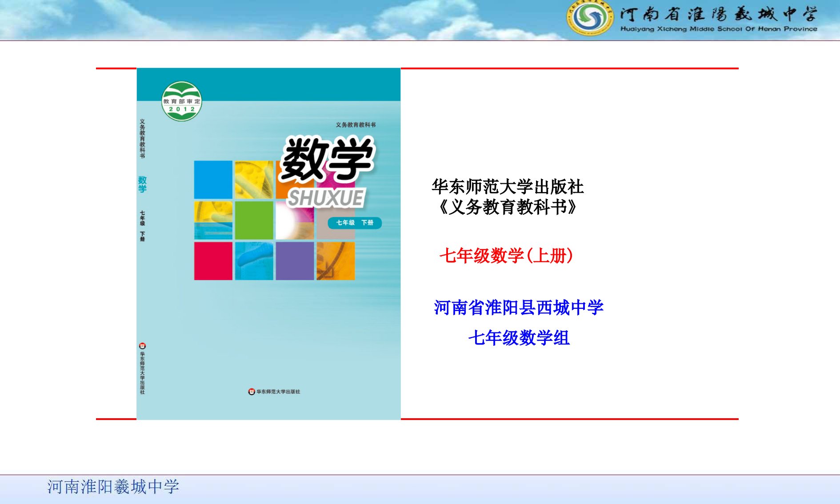
Task: Click the header English school name text
Action: point(719,29)
